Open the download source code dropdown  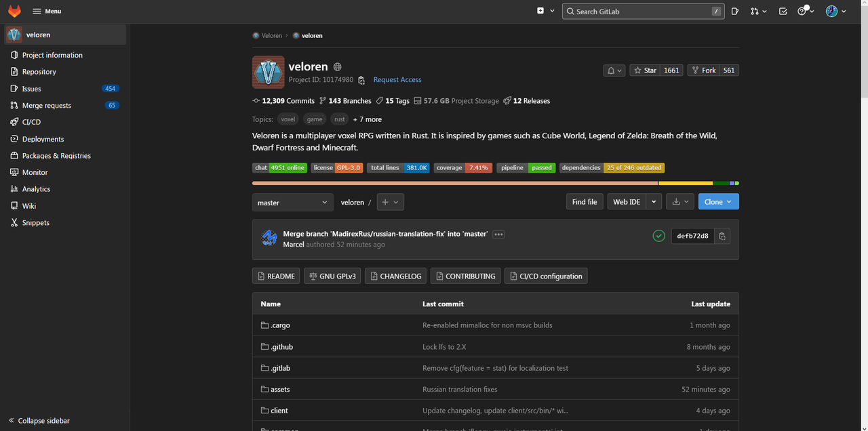coord(680,202)
